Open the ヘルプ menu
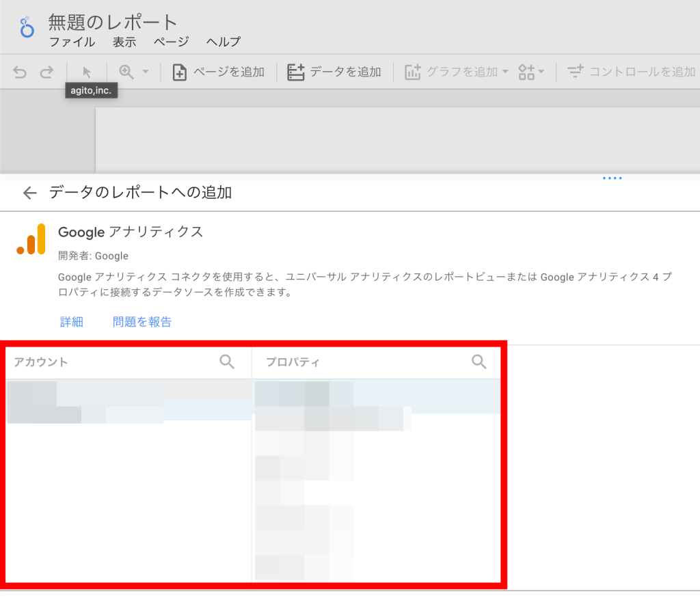This screenshot has height=609, width=700. click(x=224, y=42)
